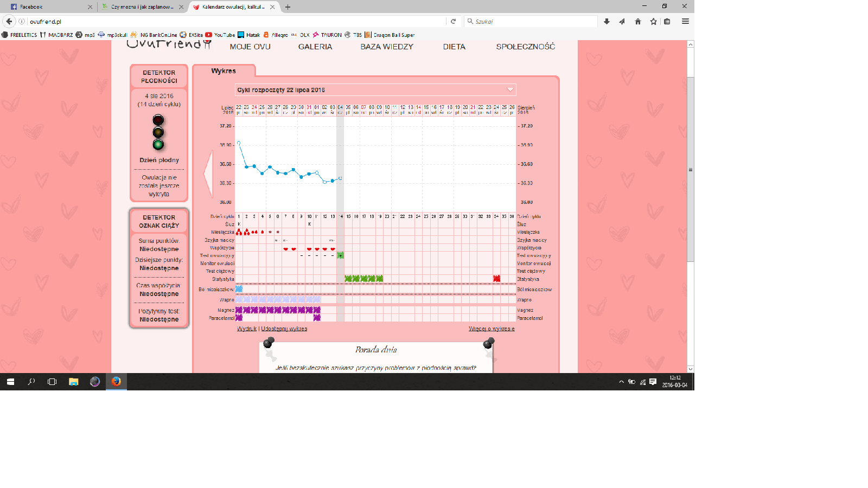This screenshot has height=488, width=868.
Task: Click the Wydruk link
Action: pos(247,329)
